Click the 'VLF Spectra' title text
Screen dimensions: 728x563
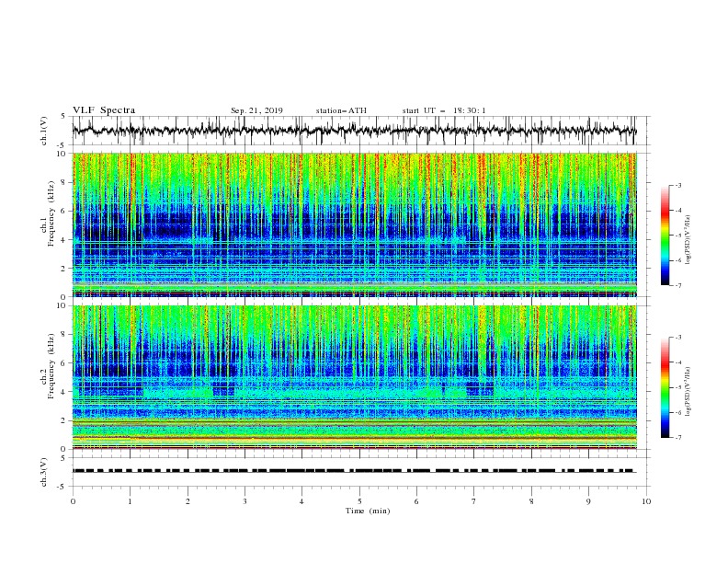click(x=104, y=110)
